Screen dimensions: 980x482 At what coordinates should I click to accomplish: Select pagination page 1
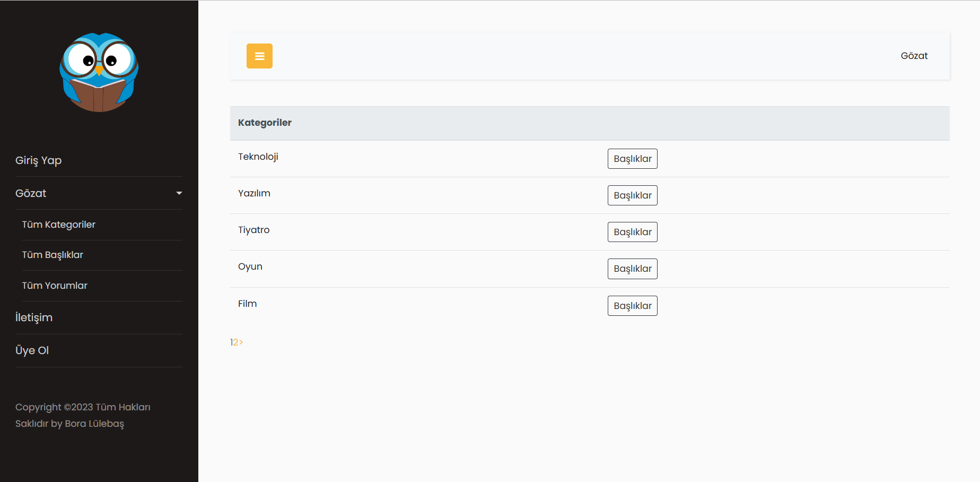[231, 342]
